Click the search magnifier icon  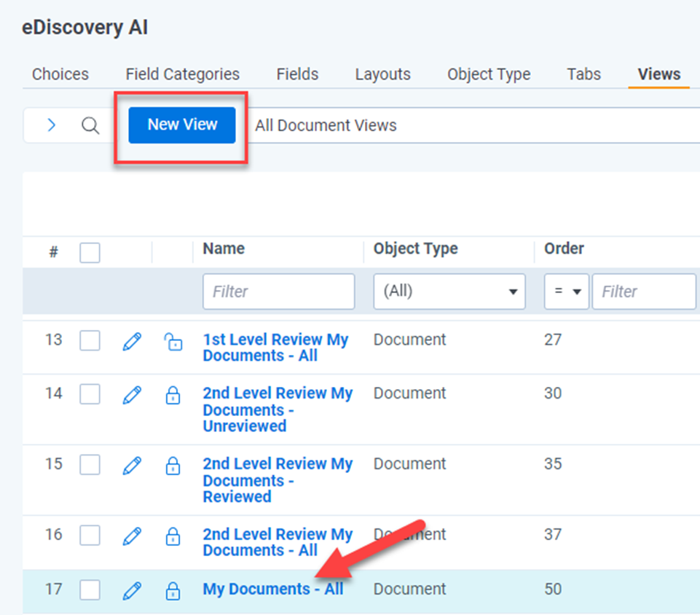click(90, 125)
